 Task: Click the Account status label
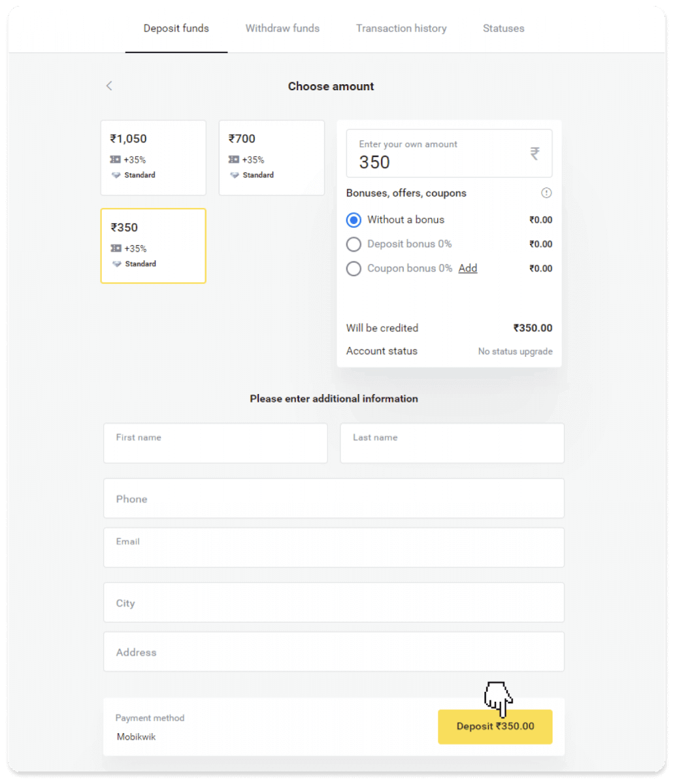(382, 351)
